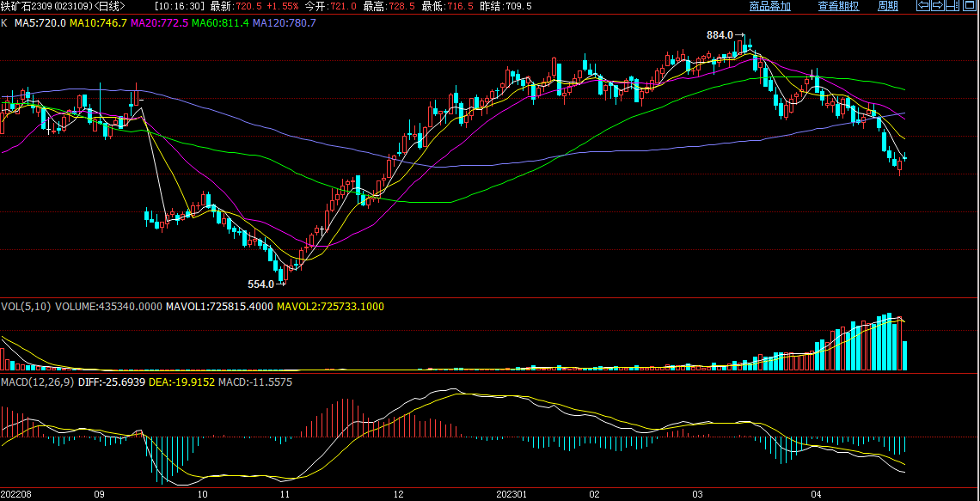Click the 11 month axis label
The width and height of the screenshot is (980, 501).
285,494
